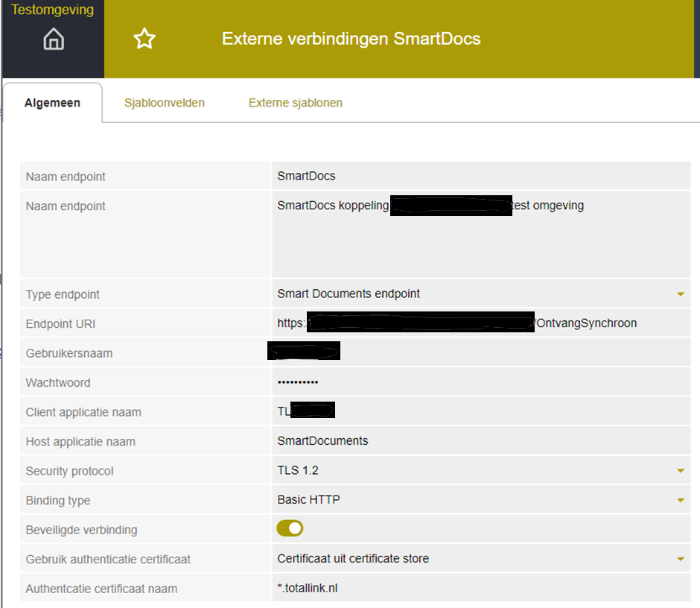Mark this page as favorite with the star

[x=144, y=39]
